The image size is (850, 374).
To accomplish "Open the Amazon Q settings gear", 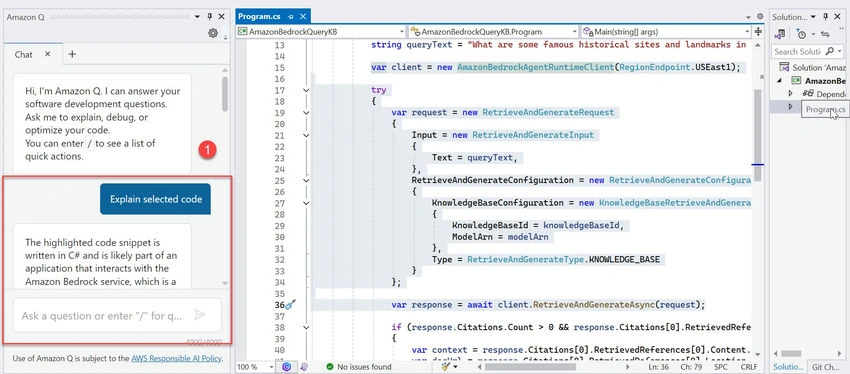I will 213,33.
